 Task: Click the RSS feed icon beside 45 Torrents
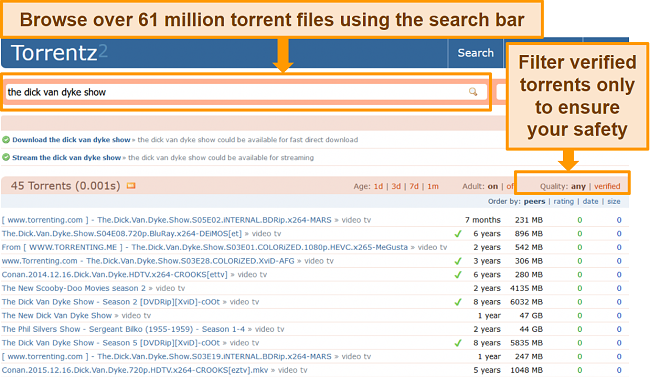click(x=131, y=185)
